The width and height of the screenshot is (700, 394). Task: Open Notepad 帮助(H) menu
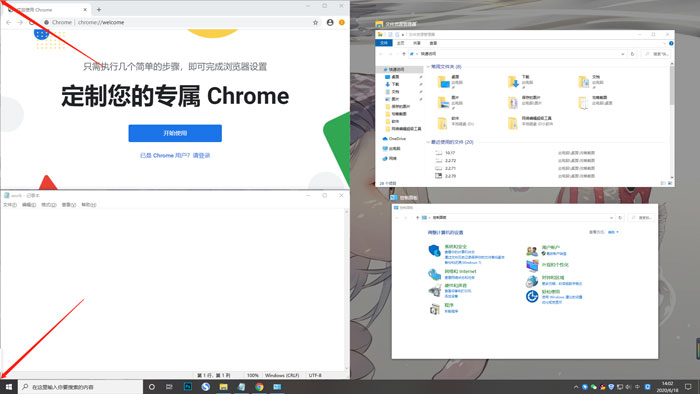click(x=88, y=205)
